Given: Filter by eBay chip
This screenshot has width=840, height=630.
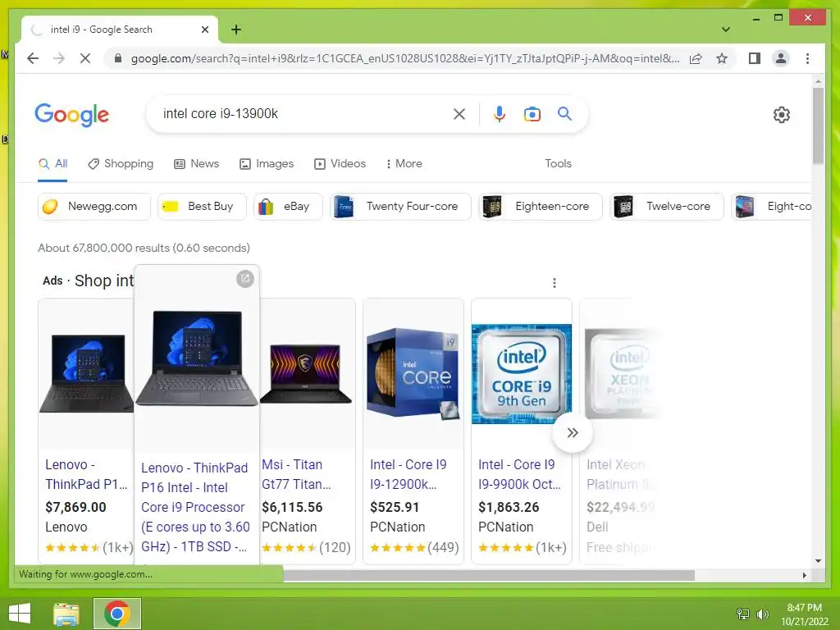Looking at the screenshot, I should pos(288,206).
